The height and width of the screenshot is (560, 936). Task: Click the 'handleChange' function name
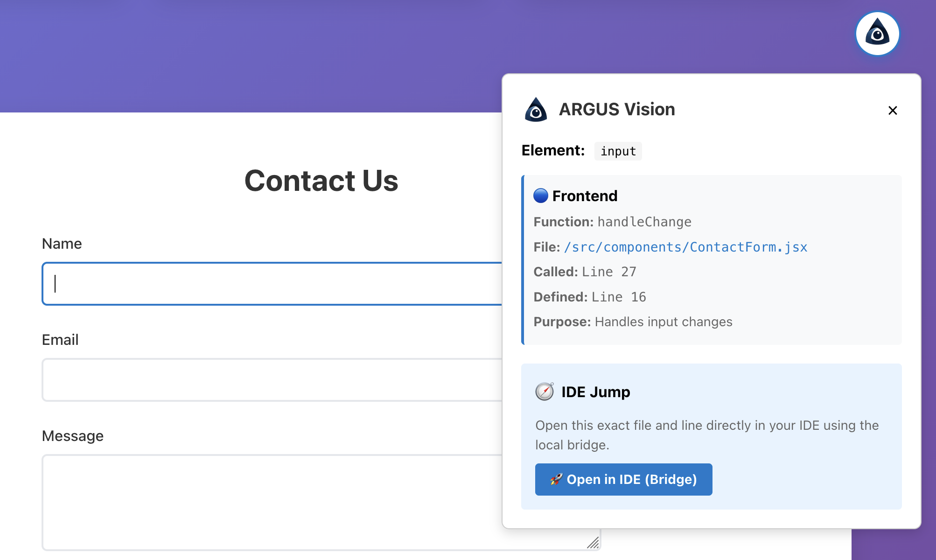coord(644,222)
